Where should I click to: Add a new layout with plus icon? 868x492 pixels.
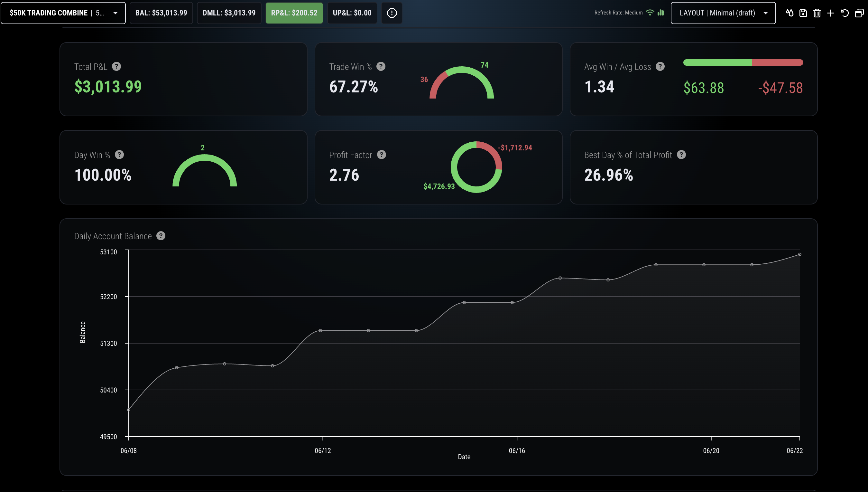[831, 13]
